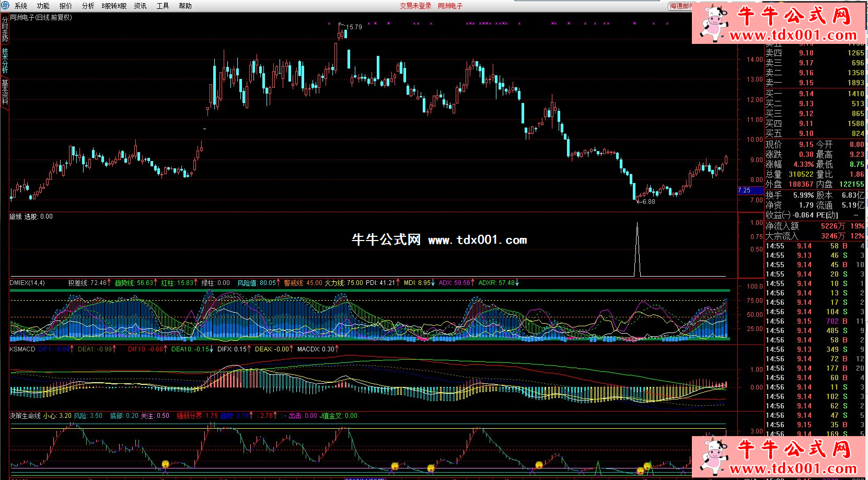Open the 帮助 menu
The height and width of the screenshot is (480, 868).
coord(186,6)
